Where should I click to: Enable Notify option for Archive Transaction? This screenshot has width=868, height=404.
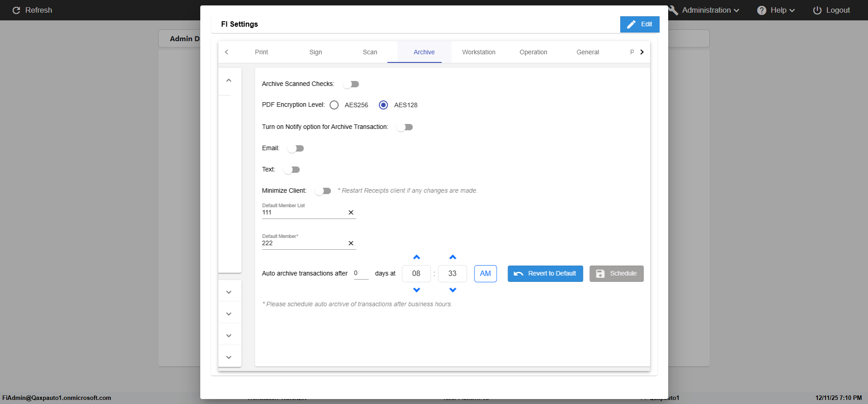[405, 127]
